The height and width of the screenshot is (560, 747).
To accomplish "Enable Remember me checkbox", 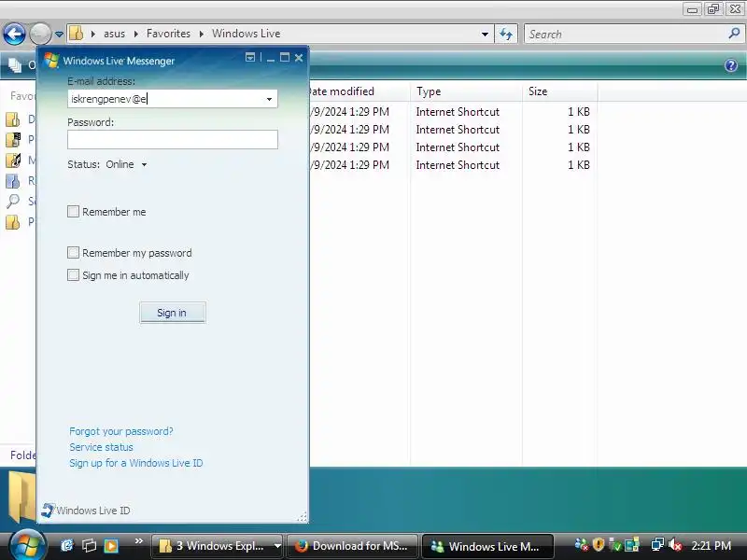I will pyautogui.click(x=73, y=212).
